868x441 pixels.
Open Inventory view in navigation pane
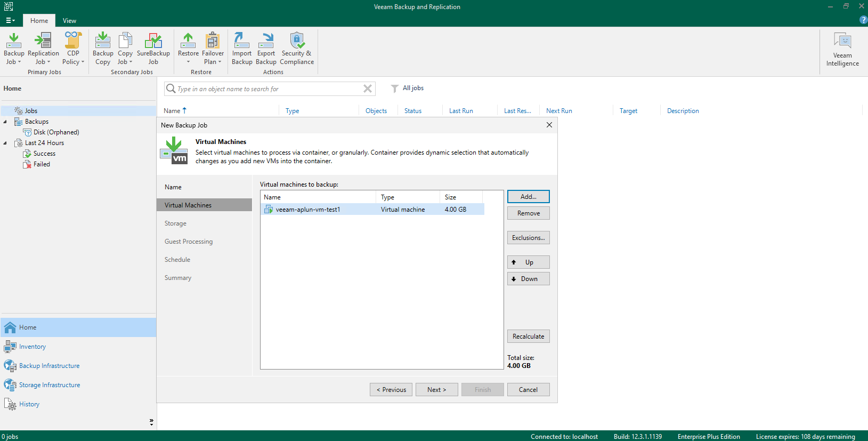coord(33,347)
